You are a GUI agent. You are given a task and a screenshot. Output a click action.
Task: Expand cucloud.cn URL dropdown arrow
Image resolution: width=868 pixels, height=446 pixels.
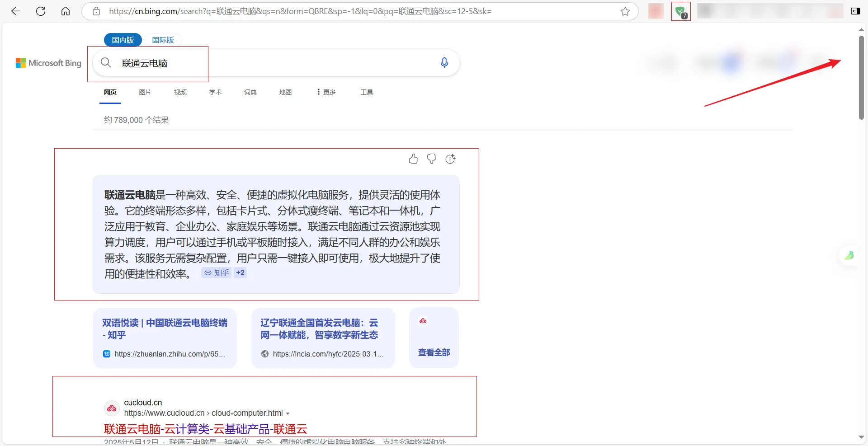(288, 413)
